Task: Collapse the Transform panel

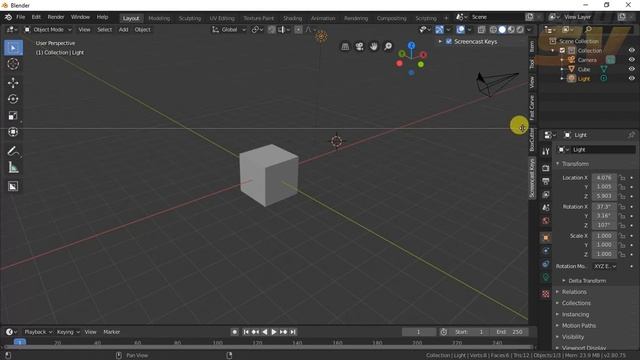Action: pyautogui.click(x=558, y=164)
